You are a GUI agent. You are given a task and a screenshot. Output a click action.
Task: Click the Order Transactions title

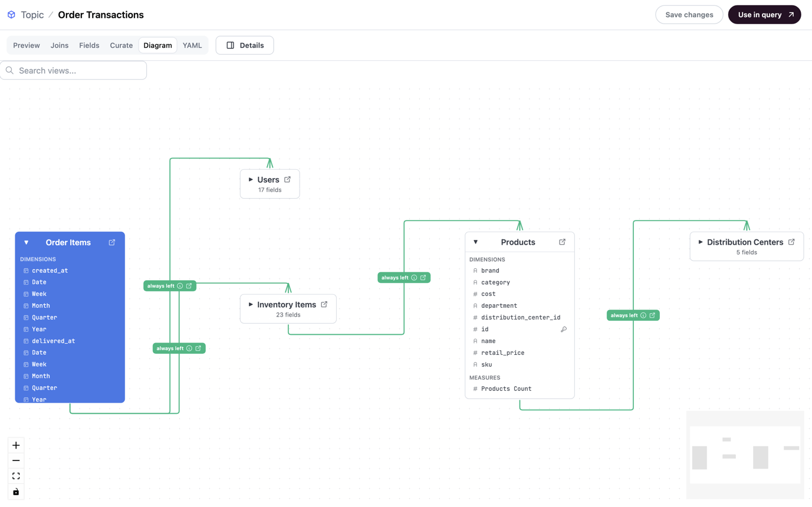click(101, 15)
